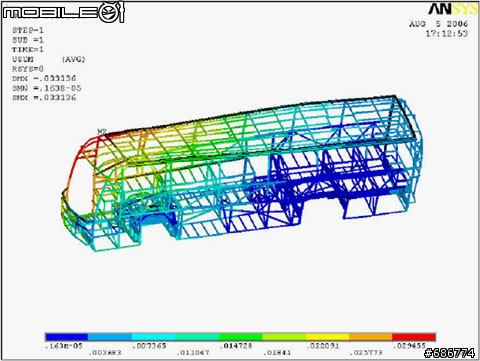This screenshot has height=361, width=480.
Task: Click the DMX =.033136 value
Action: click(x=44, y=78)
